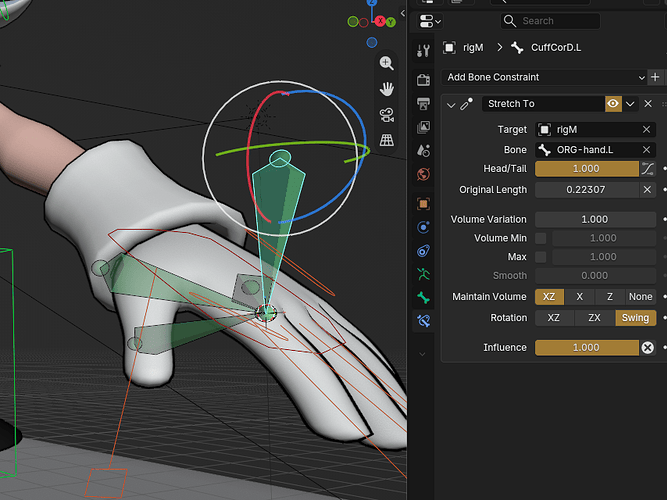
Task: Click the pan view hand icon
Action: click(x=386, y=89)
